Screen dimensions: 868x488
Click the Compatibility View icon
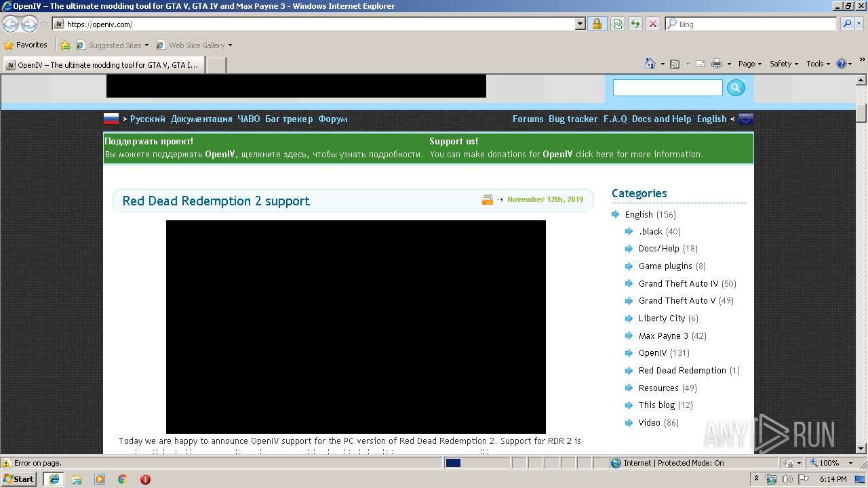point(618,24)
